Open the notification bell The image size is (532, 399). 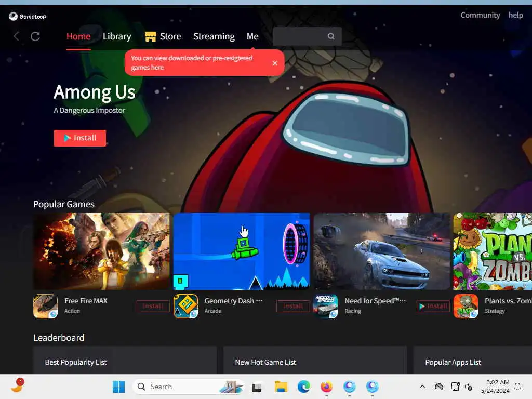pyautogui.click(x=517, y=387)
